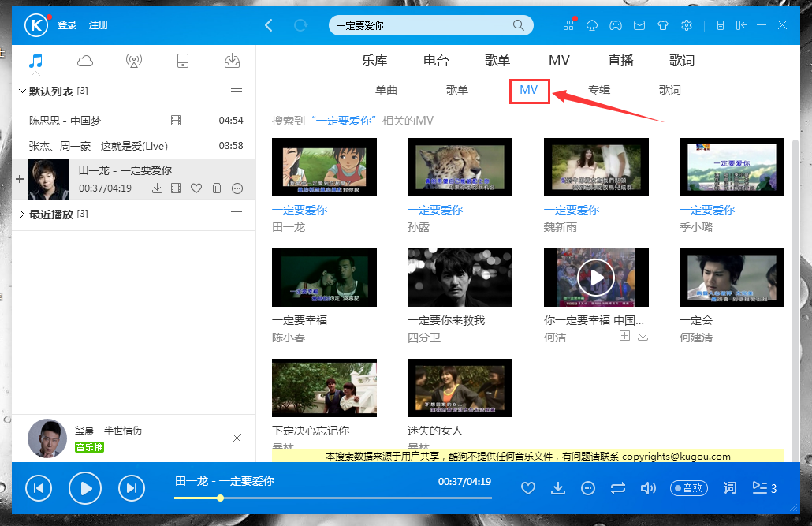Open the umbrella-shaped icon in title bar
812x526 pixels.
592,25
